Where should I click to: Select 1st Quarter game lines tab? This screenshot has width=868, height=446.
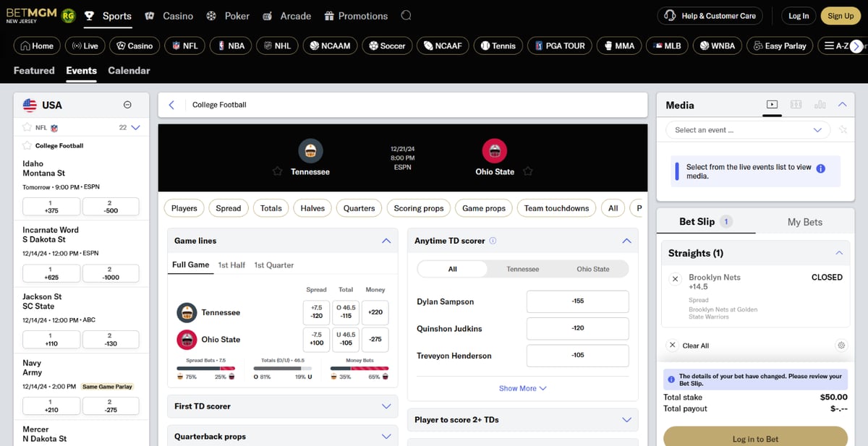coord(274,265)
